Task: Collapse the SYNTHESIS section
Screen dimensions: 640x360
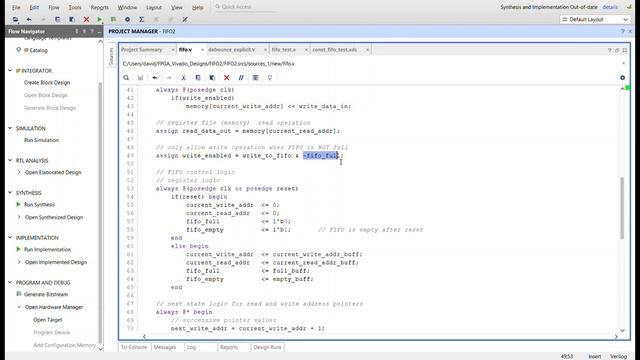Action: click(x=10, y=193)
